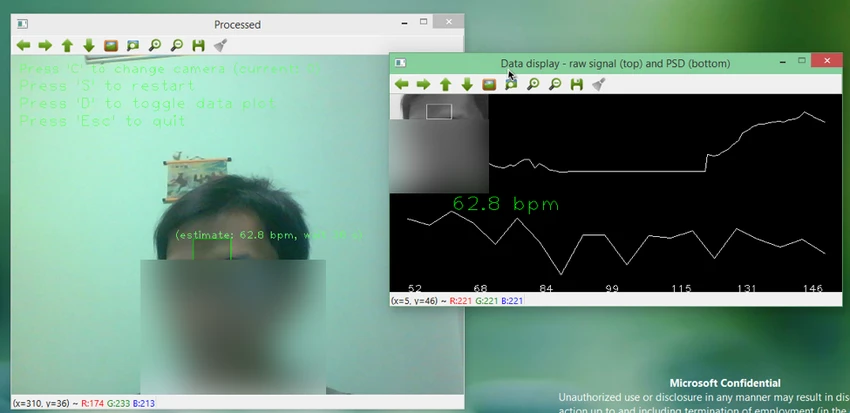Screen dimensions: 850x413
Task: Click the PSD axis label '131'
Action: click(x=746, y=288)
